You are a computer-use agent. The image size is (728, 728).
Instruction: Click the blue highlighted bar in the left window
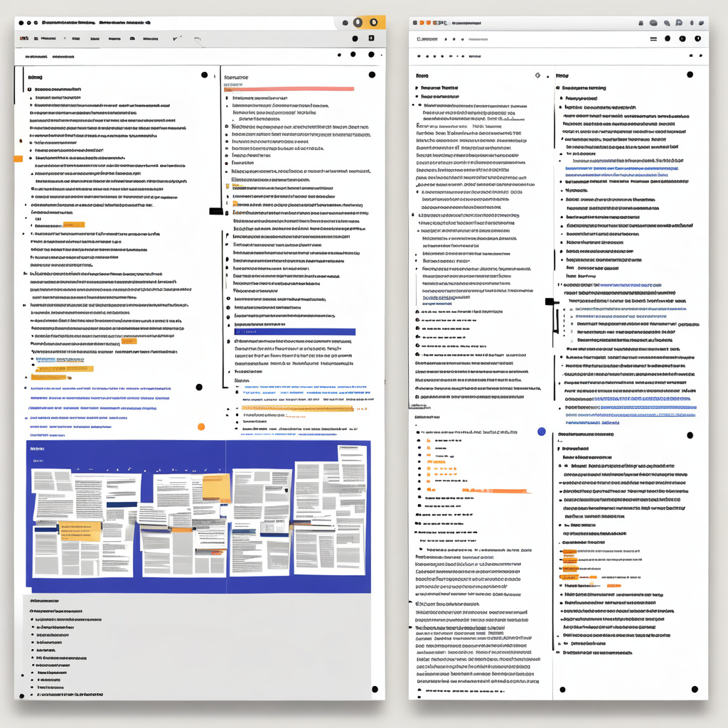(x=294, y=331)
